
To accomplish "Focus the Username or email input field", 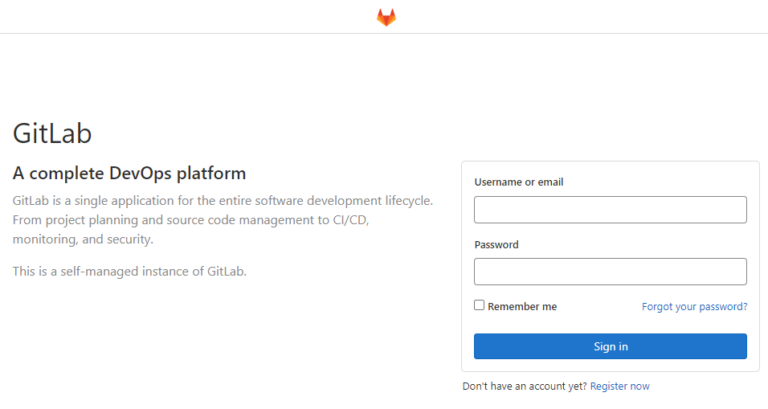I will pos(610,210).
